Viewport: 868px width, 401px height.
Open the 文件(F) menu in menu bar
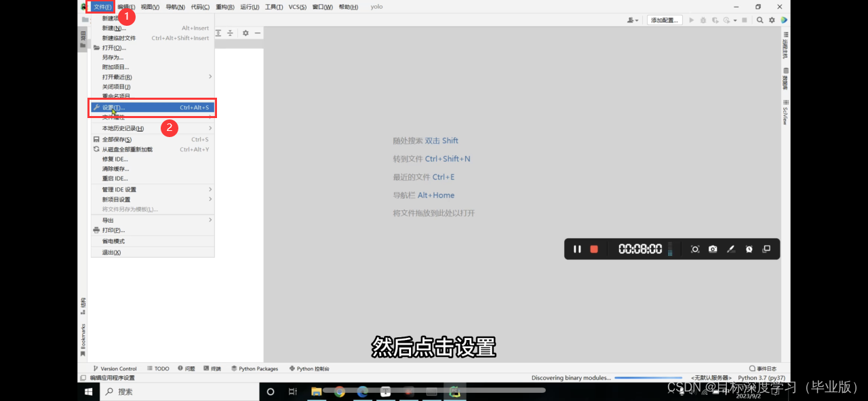pyautogui.click(x=102, y=7)
